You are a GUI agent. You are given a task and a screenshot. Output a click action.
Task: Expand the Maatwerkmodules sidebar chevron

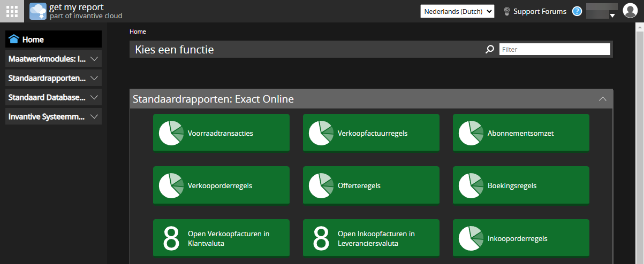pos(94,59)
